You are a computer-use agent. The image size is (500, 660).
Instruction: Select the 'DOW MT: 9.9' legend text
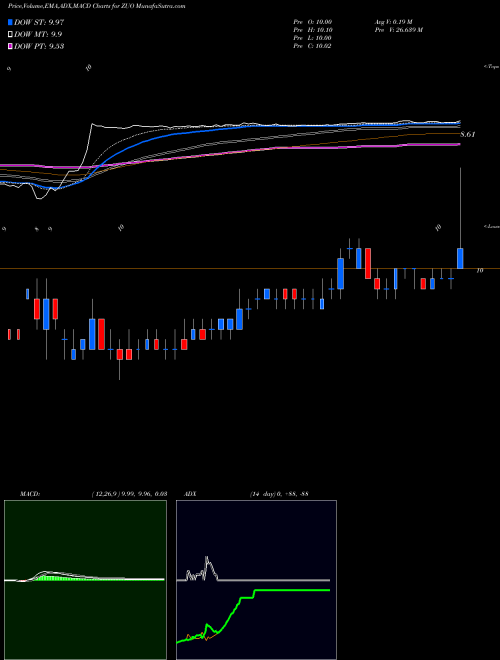pos(38,35)
